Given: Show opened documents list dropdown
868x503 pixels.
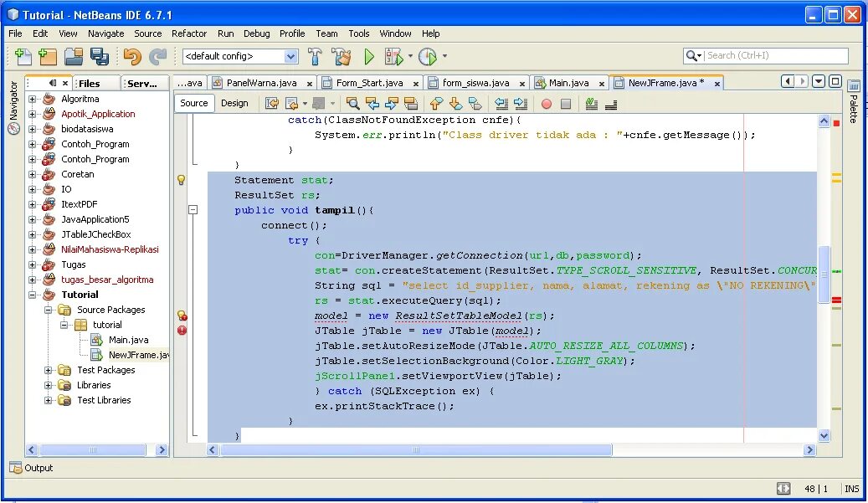Looking at the screenshot, I should pyautogui.click(x=819, y=82).
